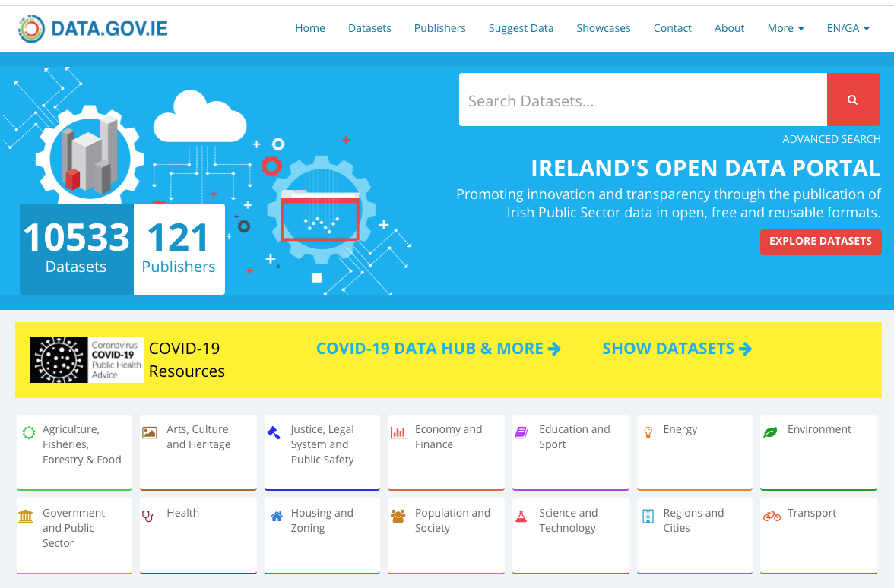Open Suggest Data in the navigation
The height and width of the screenshot is (588, 894).
521,28
